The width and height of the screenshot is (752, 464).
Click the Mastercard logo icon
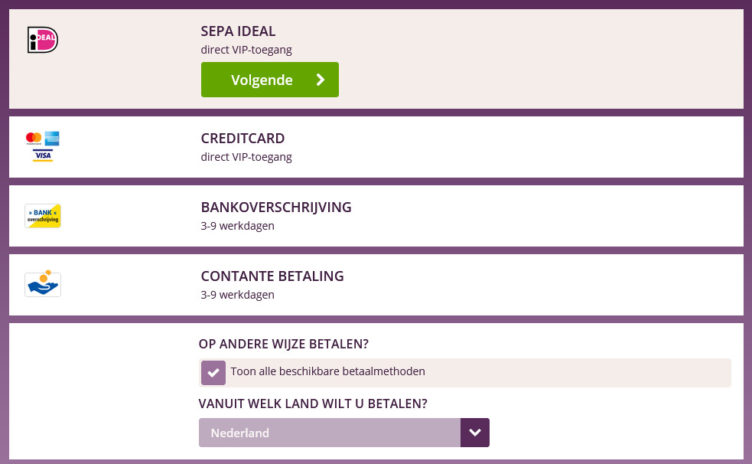(34, 138)
